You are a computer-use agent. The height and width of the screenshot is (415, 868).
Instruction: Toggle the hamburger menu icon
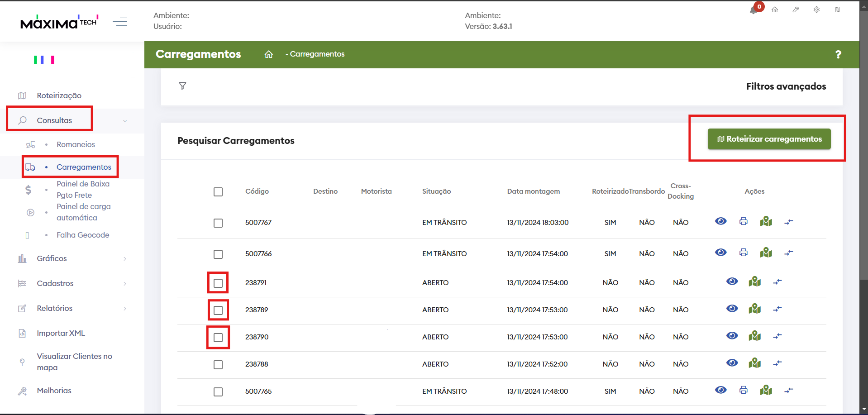coord(120,22)
